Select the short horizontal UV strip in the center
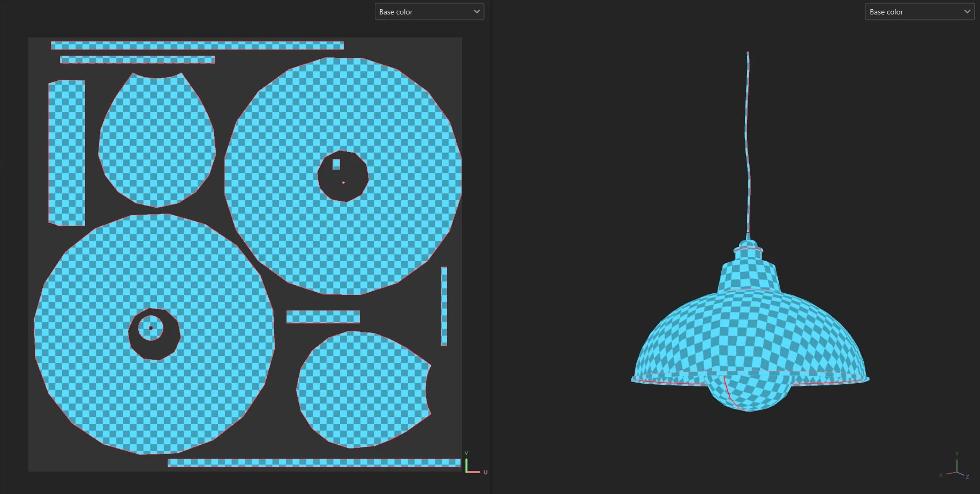This screenshot has height=494, width=980. click(323, 317)
